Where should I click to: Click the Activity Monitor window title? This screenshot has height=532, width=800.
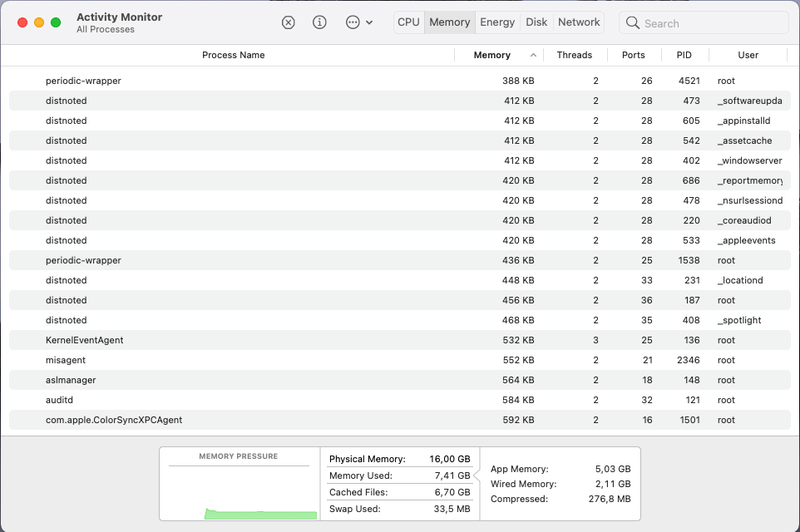point(119,17)
